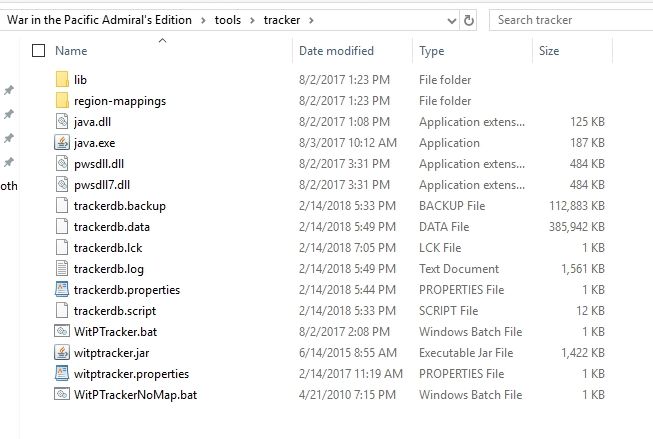This screenshot has width=653, height=439.
Task: Select the java.exe file name
Action: [95, 143]
